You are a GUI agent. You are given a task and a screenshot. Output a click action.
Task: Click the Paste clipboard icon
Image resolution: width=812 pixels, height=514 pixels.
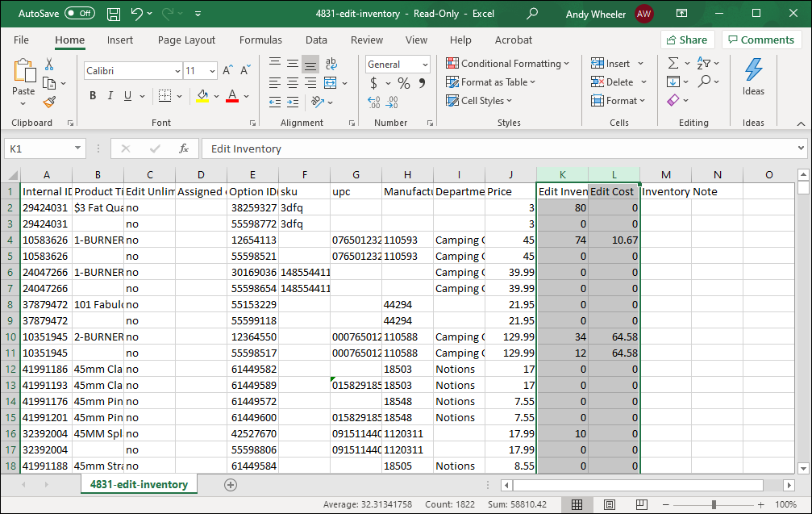pos(24,70)
